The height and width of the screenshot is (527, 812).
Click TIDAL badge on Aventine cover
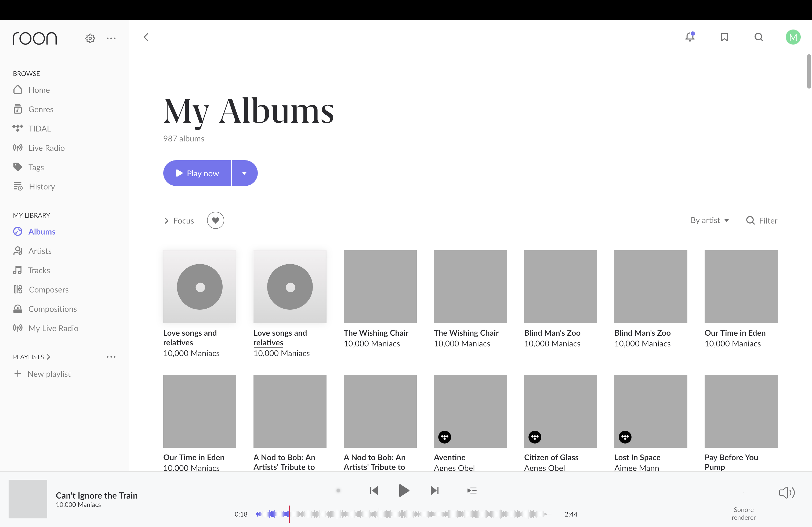pos(445,437)
